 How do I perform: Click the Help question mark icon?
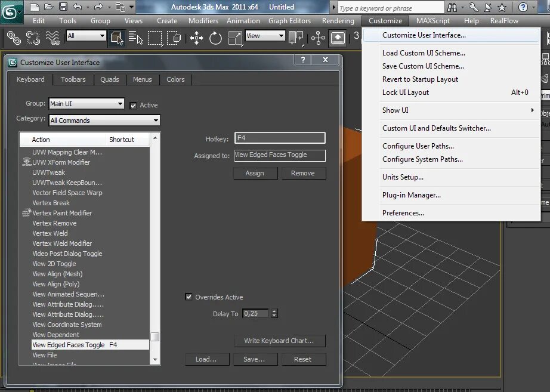click(523, 7)
